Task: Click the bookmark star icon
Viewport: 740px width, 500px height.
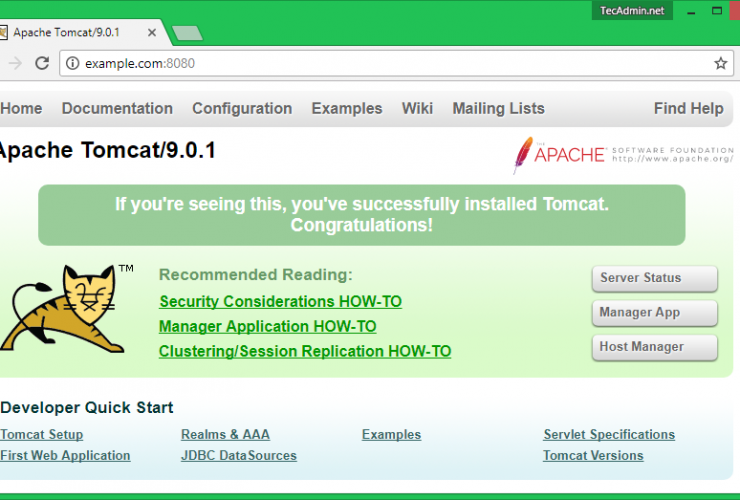Action: point(720,63)
